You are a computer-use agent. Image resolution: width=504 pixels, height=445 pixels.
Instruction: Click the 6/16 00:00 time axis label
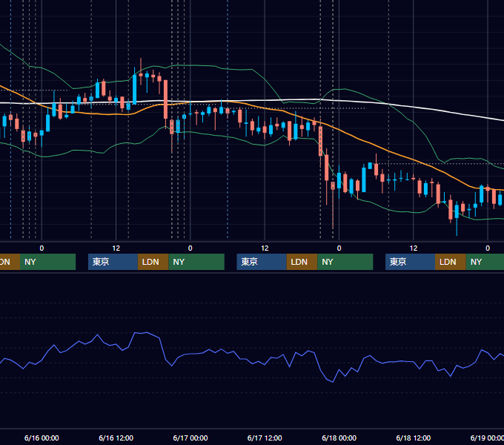click(x=42, y=438)
